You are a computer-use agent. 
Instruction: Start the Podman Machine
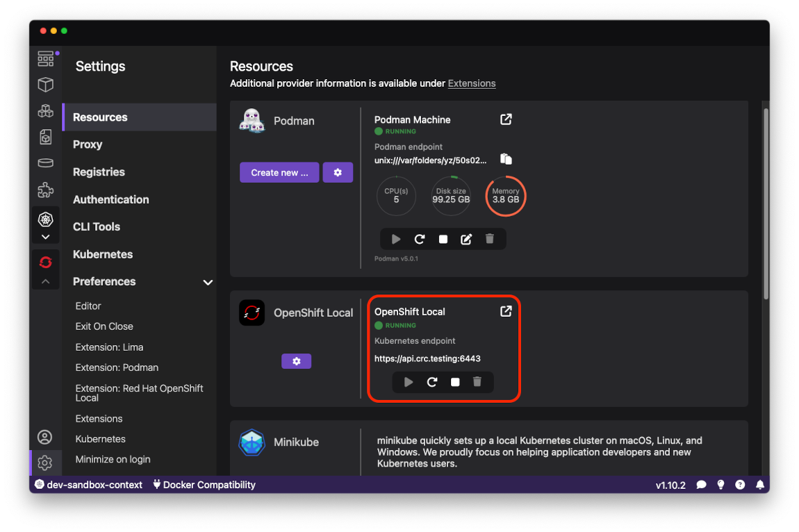click(396, 239)
